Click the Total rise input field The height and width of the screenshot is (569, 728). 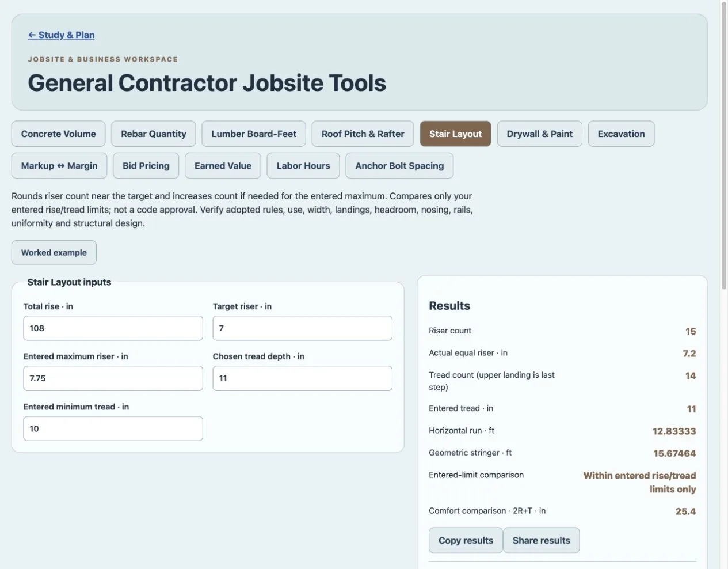[x=113, y=328]
